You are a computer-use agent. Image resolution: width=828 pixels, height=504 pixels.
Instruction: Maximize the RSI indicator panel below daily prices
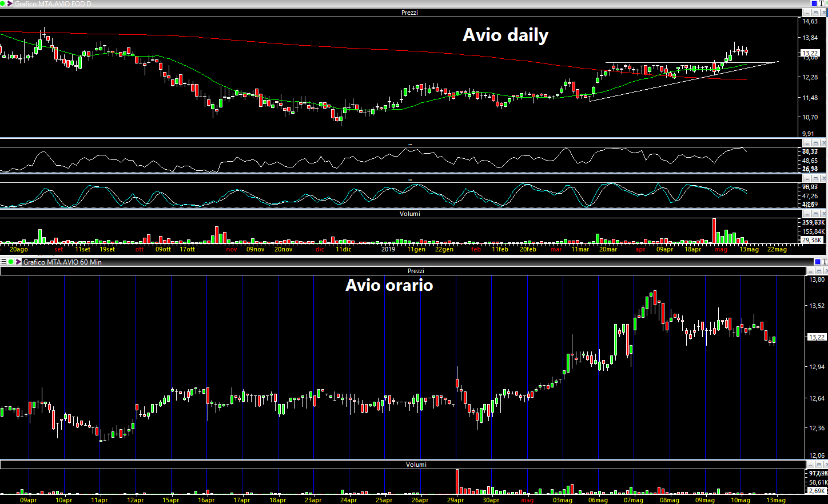tap(815, 143)
